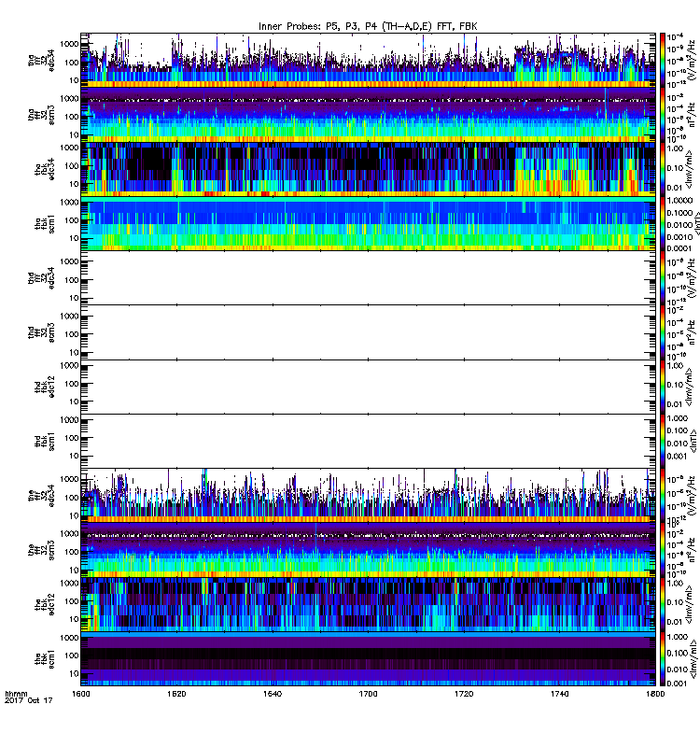Click inside the tha fbk edc34 spectrogram

tap(368, 169)
